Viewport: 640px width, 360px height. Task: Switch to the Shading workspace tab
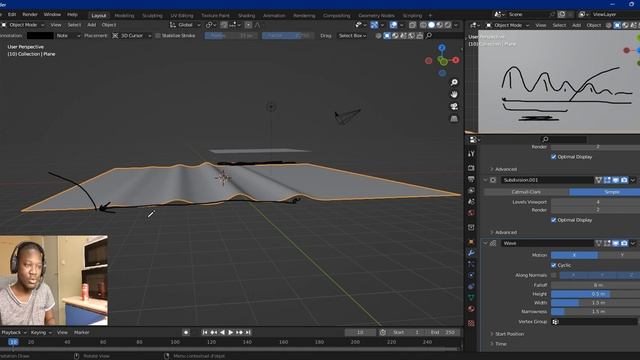pyautogui.click(x=246, y=16)
